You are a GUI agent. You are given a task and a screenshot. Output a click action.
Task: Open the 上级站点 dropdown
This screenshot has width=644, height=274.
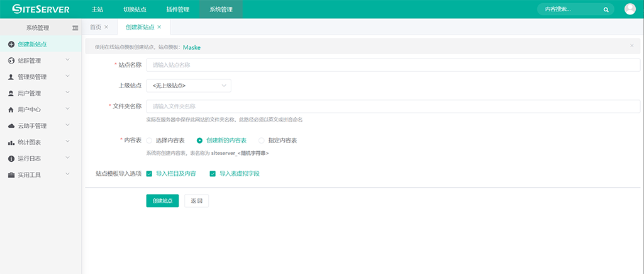tap(188, 86)
